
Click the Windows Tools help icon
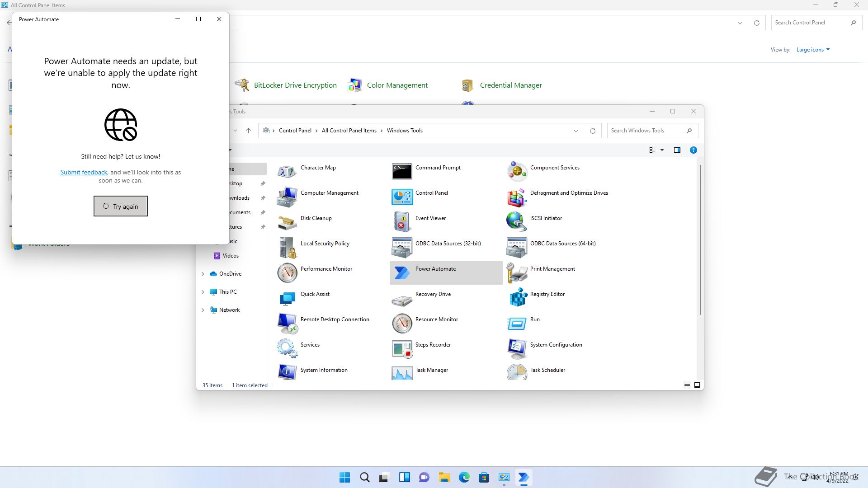click(x=693, y=150)
